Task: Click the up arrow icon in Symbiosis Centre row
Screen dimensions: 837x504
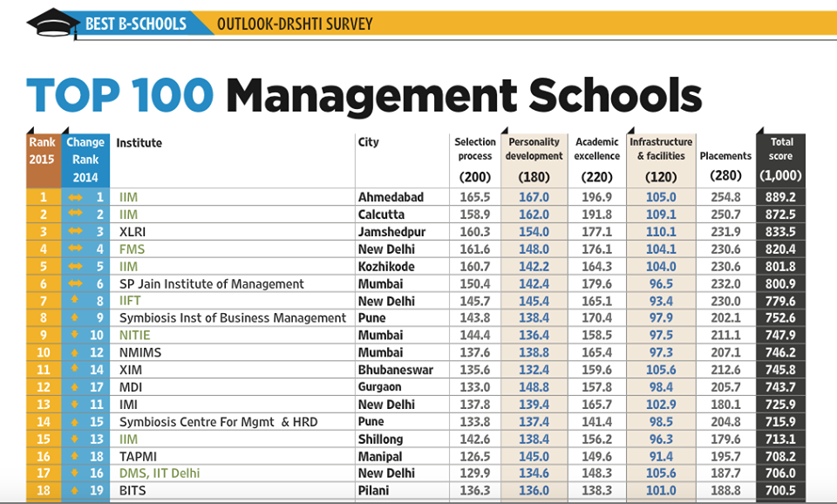Action: (x=75, y=422)
